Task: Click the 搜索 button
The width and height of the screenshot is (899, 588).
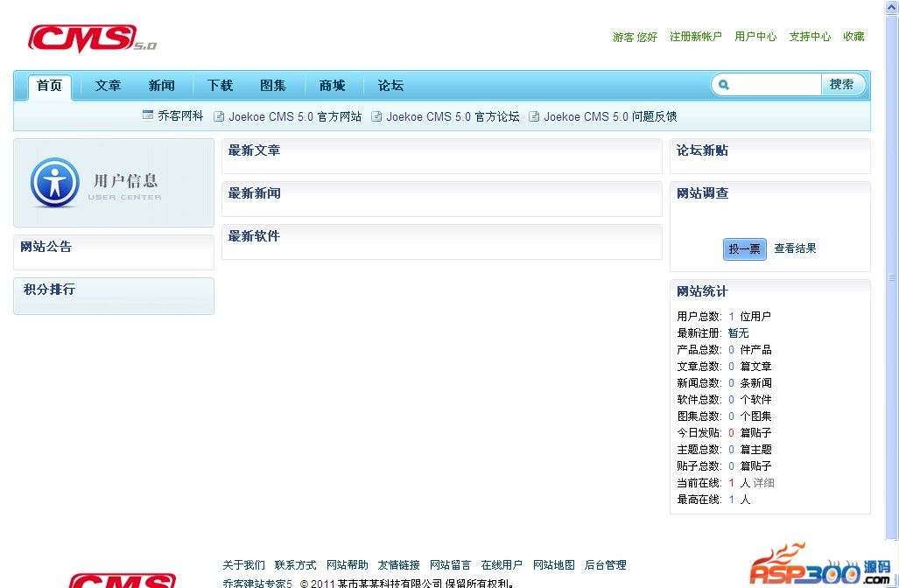Action: pyautogui.click(x=842, y=85)
